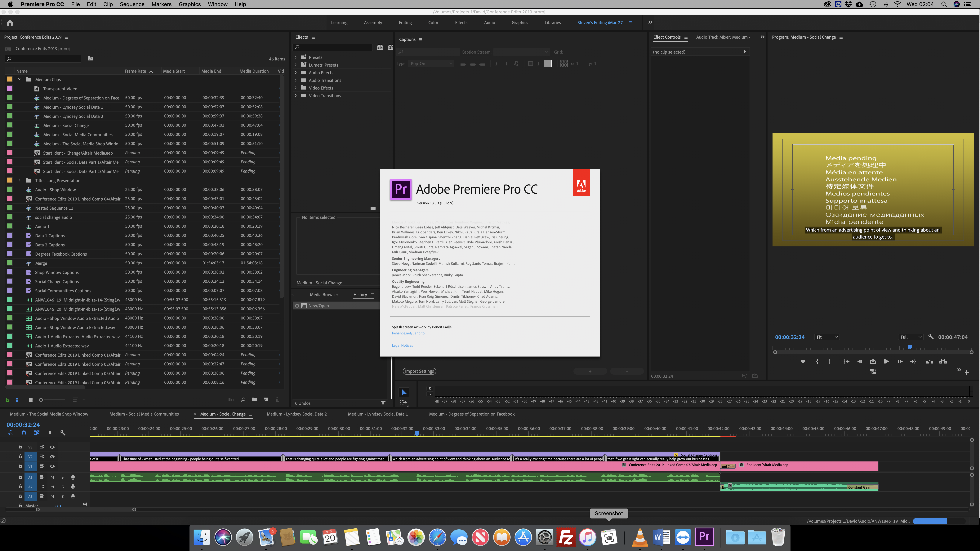Image resolution: width=980 pixels, height=551 pixels.
Task: Show more workspaces chevron
Action: [650, 22]
